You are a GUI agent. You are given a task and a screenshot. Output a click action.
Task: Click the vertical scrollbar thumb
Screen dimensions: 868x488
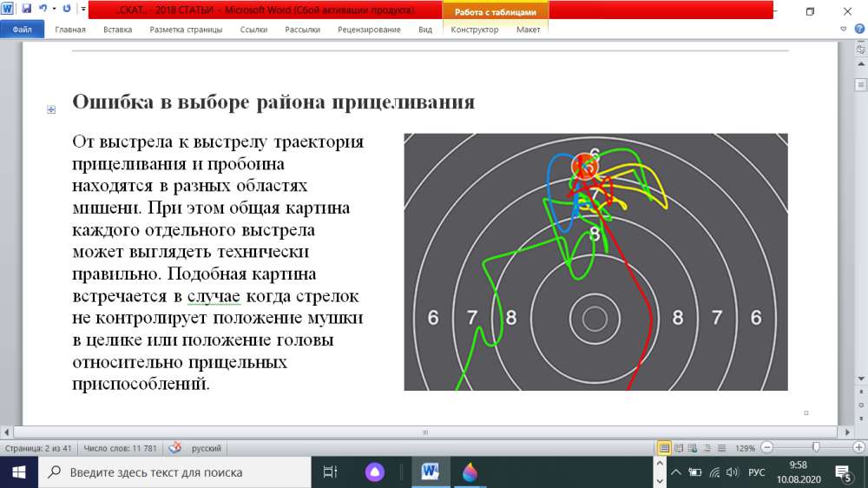point(861,85)
